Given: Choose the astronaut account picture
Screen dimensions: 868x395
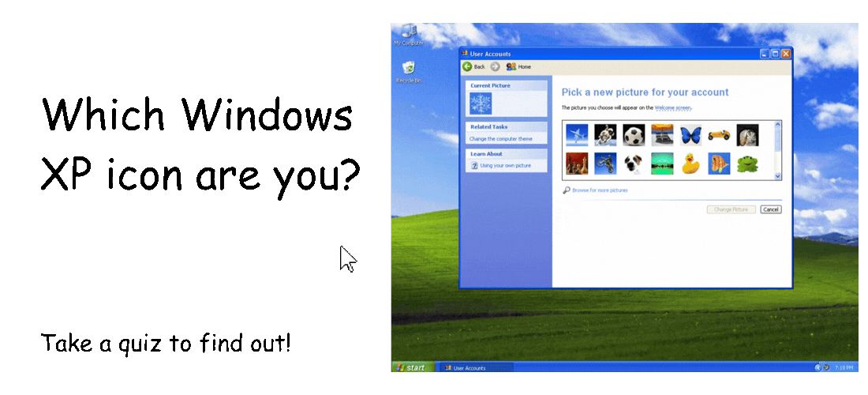Looking at the screenshot, I should coord(605,134).
